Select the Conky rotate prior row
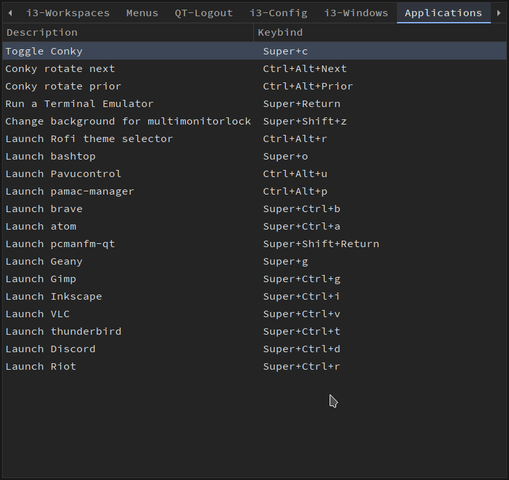This screenshot has height=480, width=509. coord(255,86)
